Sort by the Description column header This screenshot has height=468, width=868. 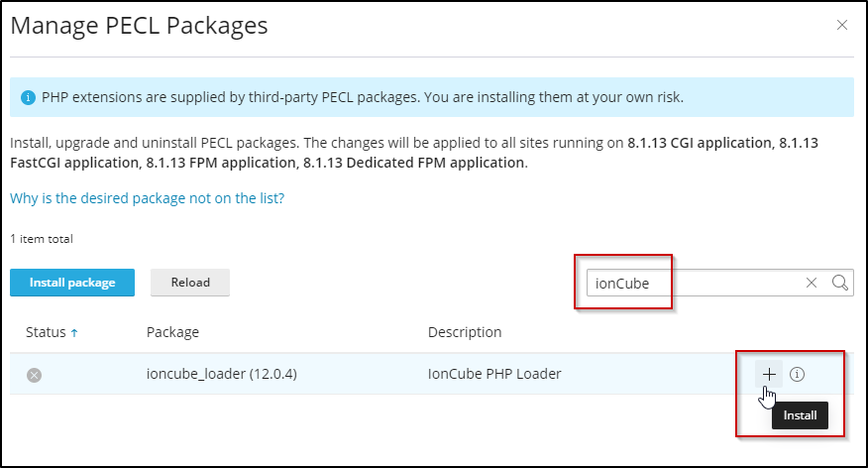click(x=465, y=332)
